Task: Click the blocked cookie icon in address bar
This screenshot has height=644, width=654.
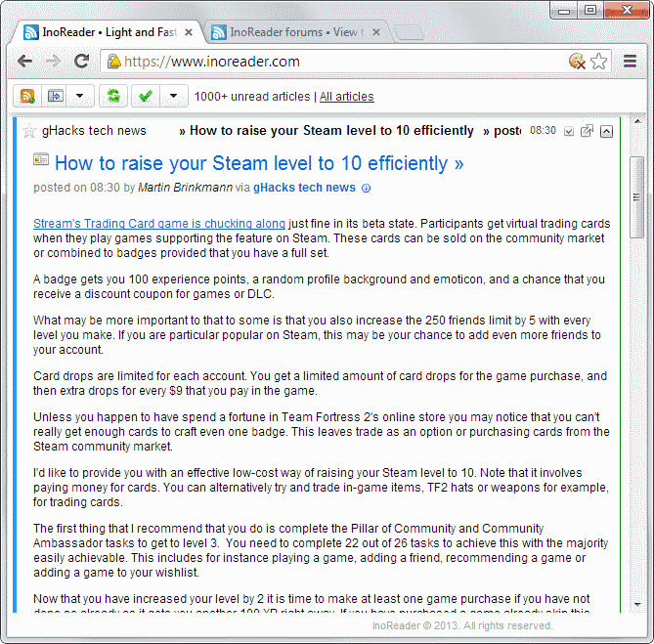Action: (577, 62)
